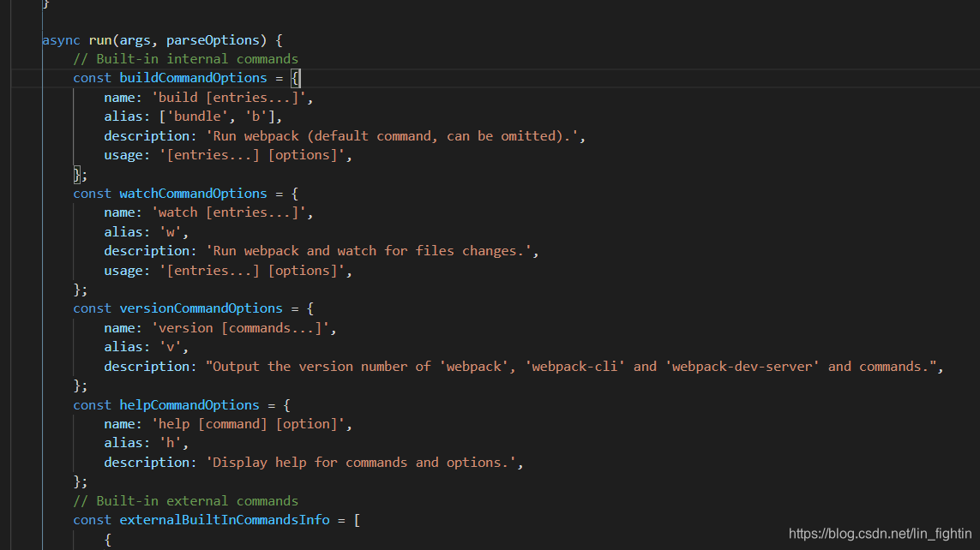Image resolution: width=980 pixels, height=550 pixels.
Task: Select the 'versionCommandOptions' variable name
Action: click(x=201, y=308)
